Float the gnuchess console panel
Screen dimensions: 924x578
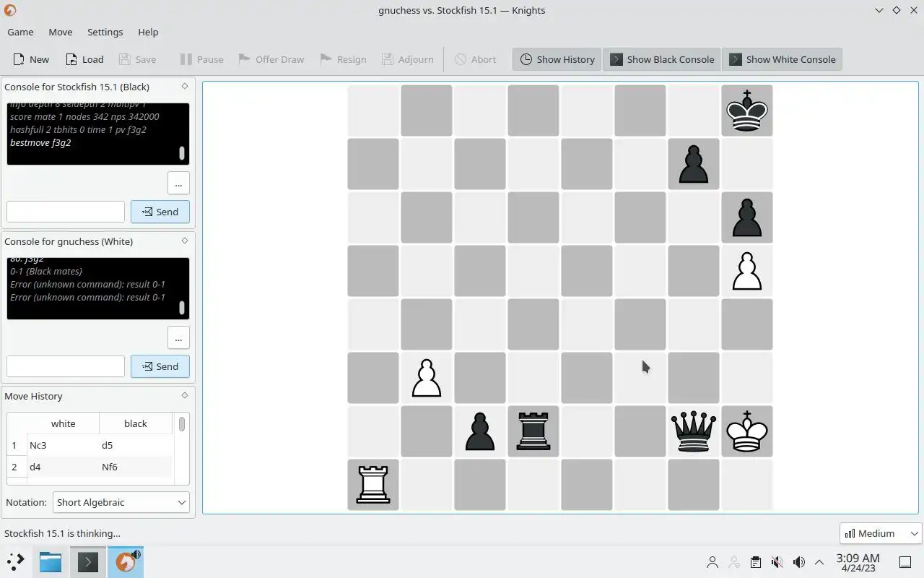pyautogui.click(x=185, y=241)
